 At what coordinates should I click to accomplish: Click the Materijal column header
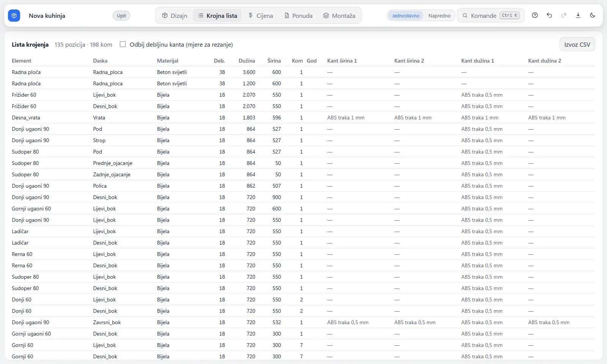point(168,61)
